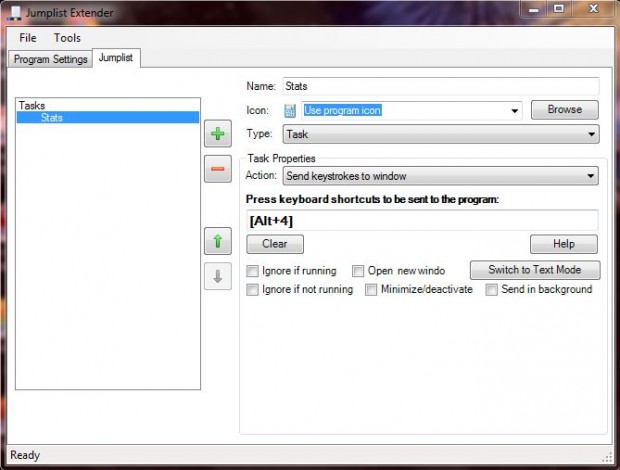This screenshot has height=470, width=620.
Task: Click the red minus remove task icon
Action: [x=217, y=169]
